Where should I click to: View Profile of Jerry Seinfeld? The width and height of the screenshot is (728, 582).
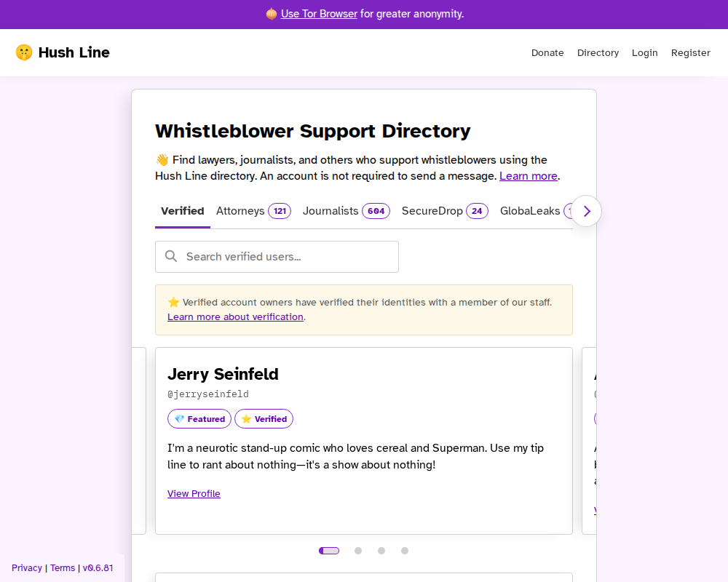coord(194,494)
